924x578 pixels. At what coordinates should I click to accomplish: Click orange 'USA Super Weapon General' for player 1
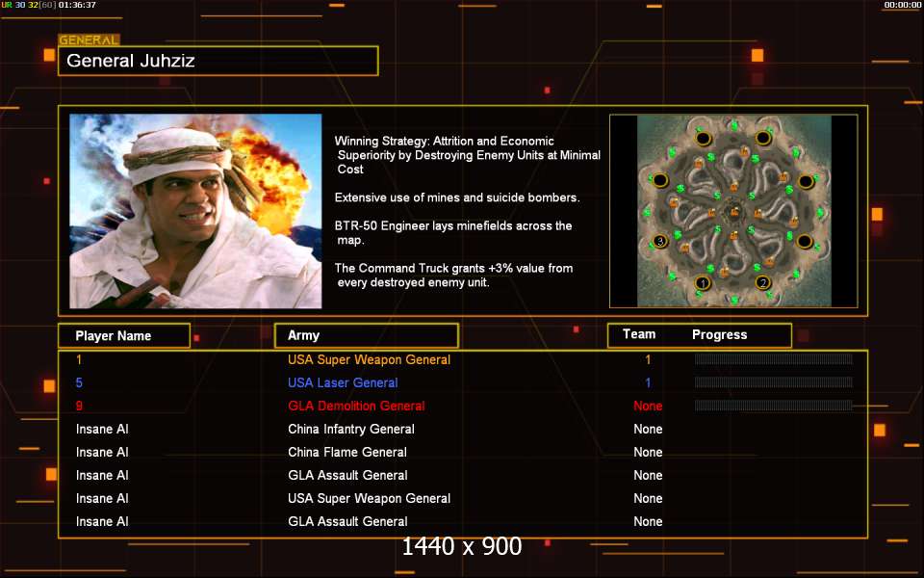pyautogui.click(x=369, y=359)
